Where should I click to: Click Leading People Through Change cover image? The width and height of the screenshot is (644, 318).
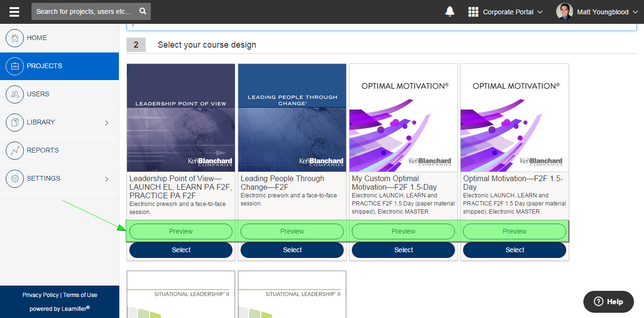pyautogui.click(x=292, y=118)
